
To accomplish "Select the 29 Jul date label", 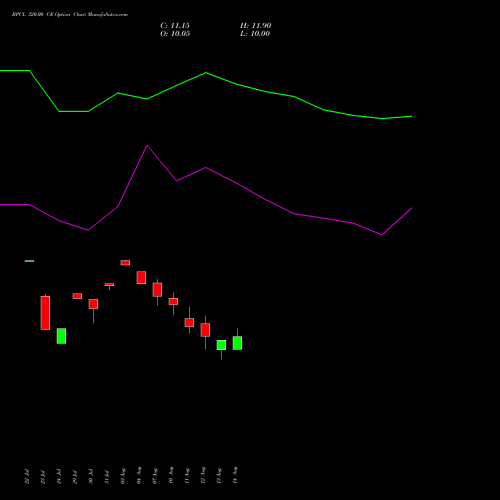I will tap(75, 477).
